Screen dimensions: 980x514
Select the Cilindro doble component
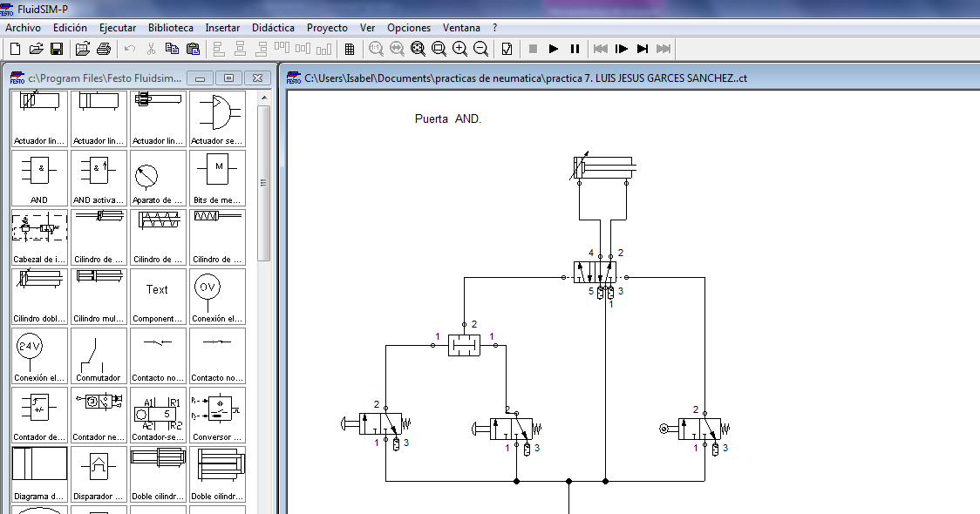pyautogui.click(x=39, y=297)
